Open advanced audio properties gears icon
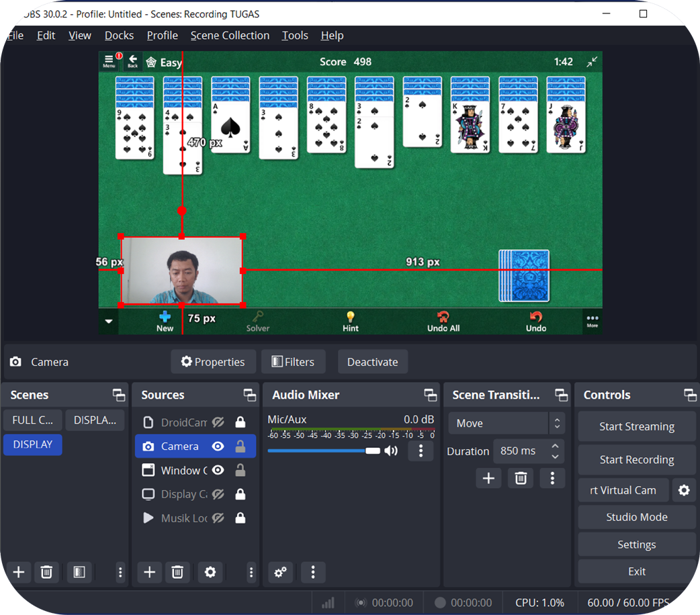This screenshot has width=700, height=615. [280, 572]
